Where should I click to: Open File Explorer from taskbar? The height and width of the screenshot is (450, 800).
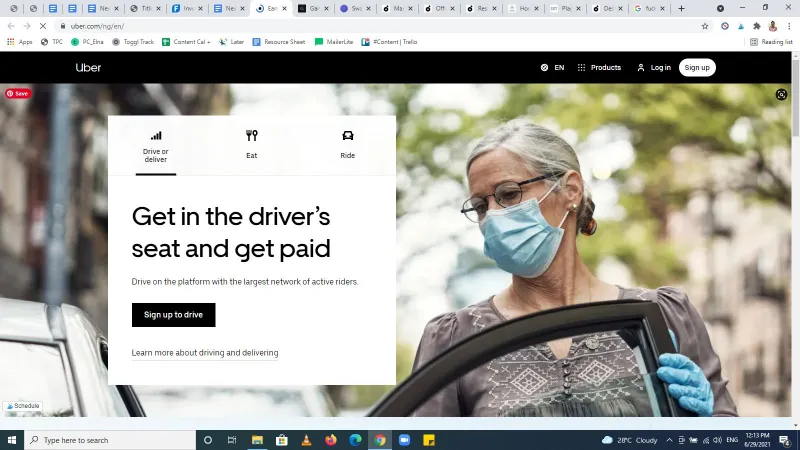tap(257, 440)
